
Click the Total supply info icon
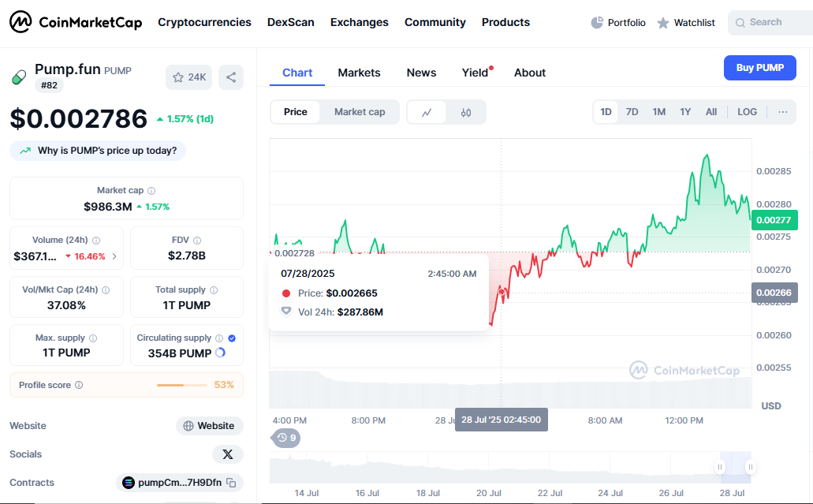pyautogui.click(x=214, y=289)
